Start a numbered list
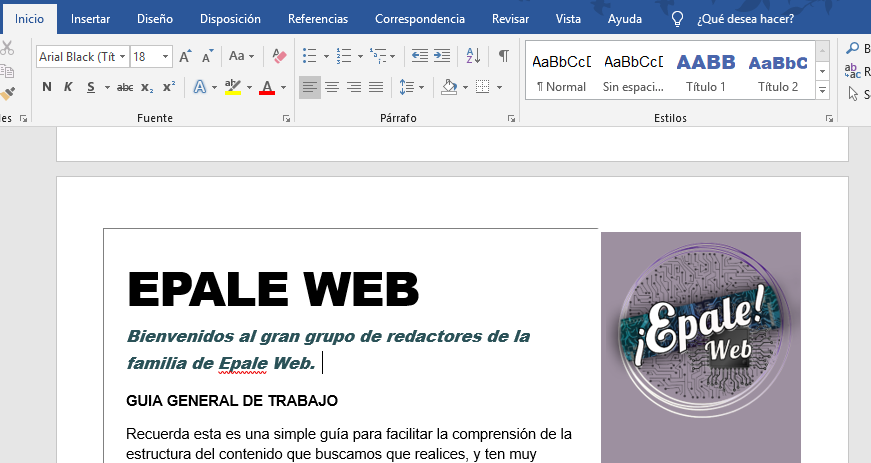Image resolution: width=871 pixels, height=463 pixels. click(344, 56)
